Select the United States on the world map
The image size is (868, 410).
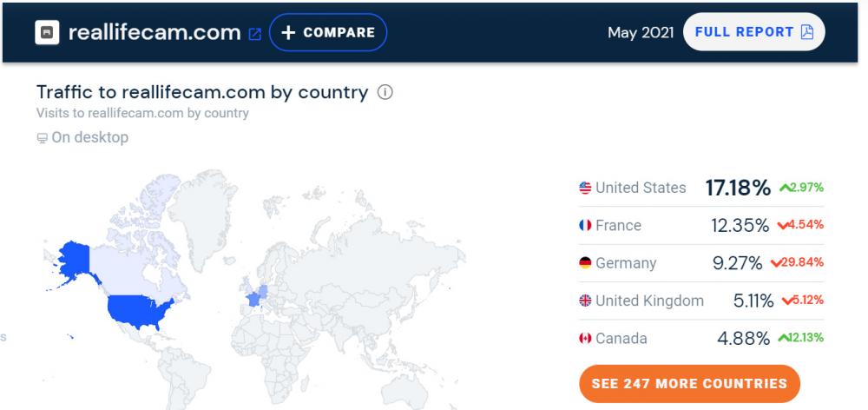point(139,309)
